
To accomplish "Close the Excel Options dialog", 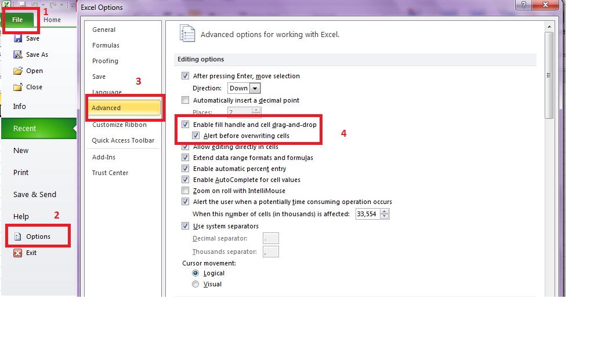I will click(x=545, y=5).
